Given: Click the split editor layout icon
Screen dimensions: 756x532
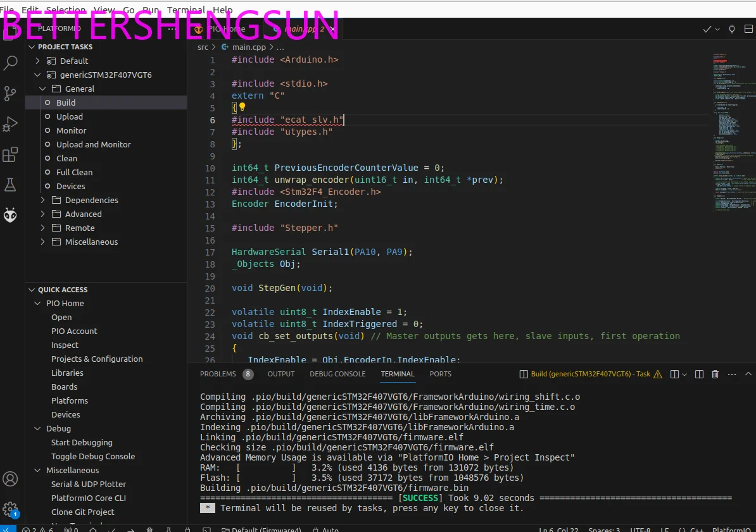Looking at the screenshot, I should (749, 29).
